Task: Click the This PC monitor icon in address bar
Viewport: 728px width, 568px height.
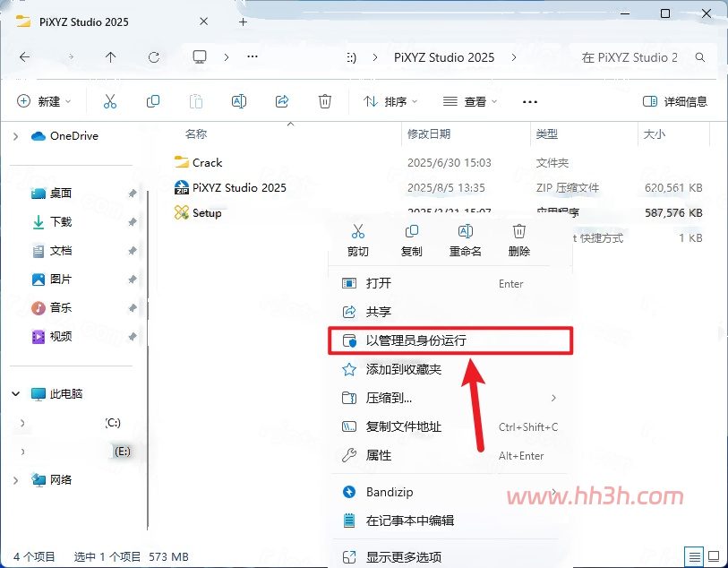Action: (x=200, y=56)
